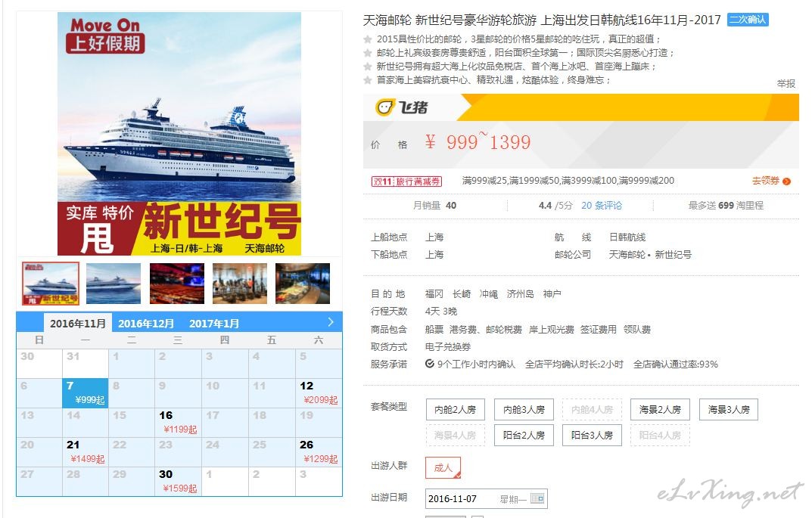
Task: Select the second ship-at-sea thumbnail
Action: (114, 283)
